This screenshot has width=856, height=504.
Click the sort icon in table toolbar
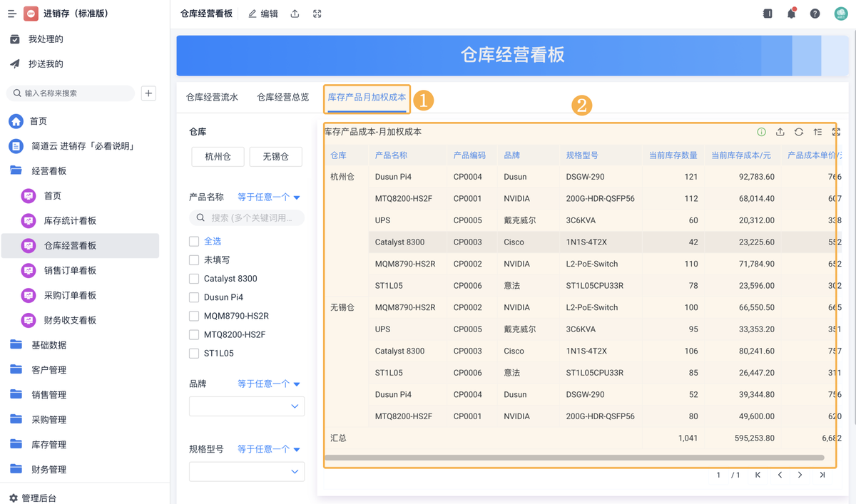[x=817, y=132]
